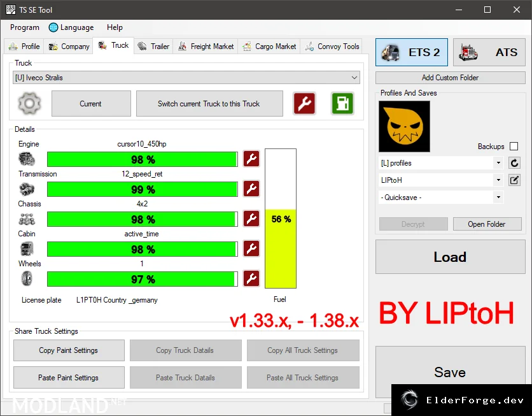Click the large Load button
Image resolution: width=532 pixels, height=416 pixels.
click(451, 257)
